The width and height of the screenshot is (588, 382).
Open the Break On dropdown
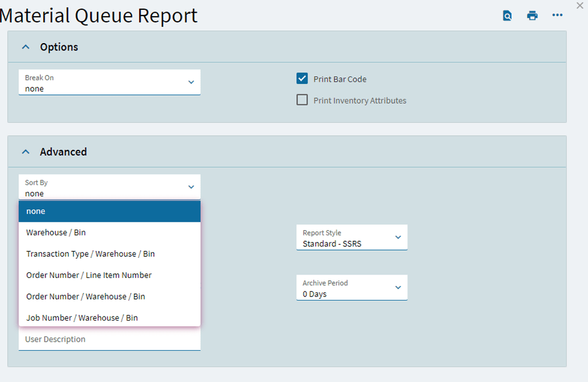tap(191, 82)
